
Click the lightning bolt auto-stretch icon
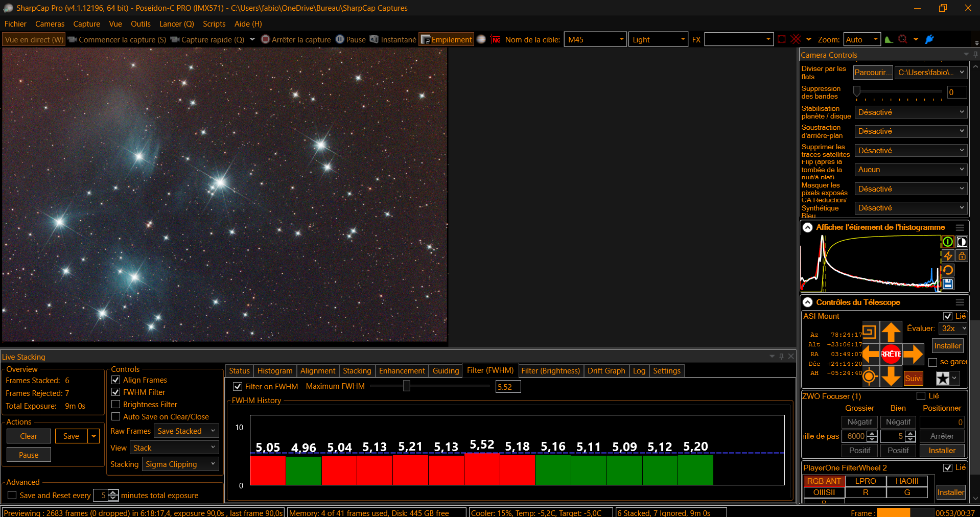[948, 256]
